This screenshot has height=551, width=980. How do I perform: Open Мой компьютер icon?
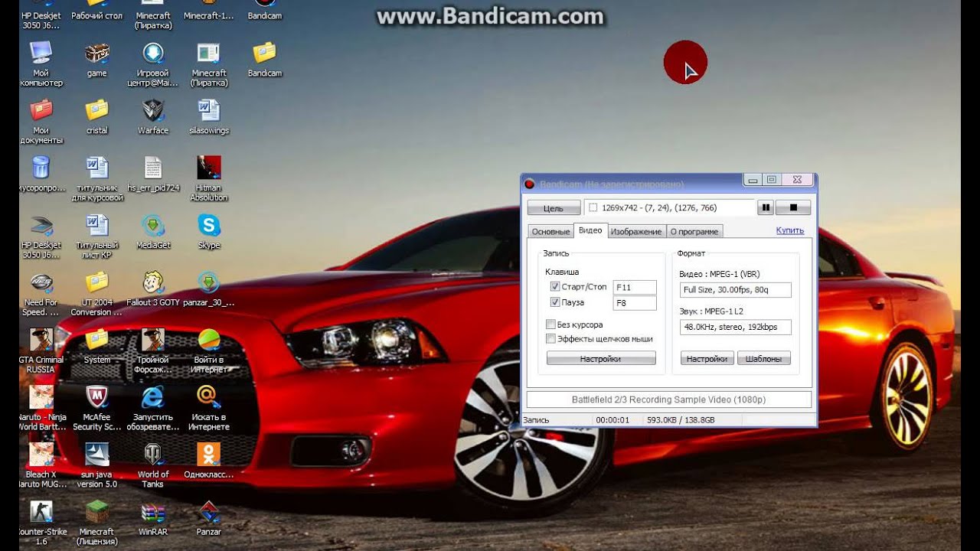click(x=41, y=64)
